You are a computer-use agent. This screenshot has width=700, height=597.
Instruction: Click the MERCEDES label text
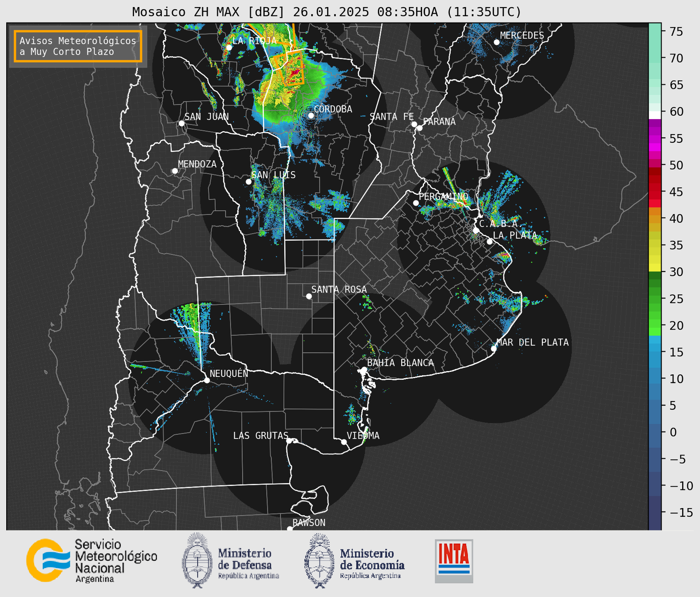coord(522,36)
